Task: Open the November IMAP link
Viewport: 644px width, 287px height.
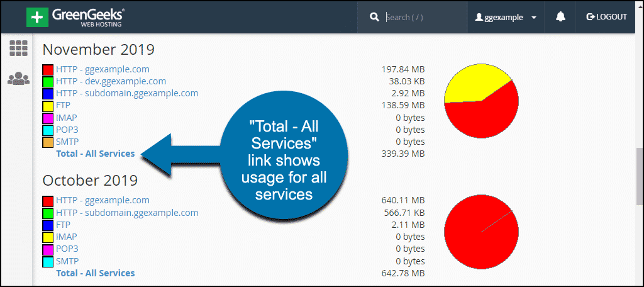Action: click(66, 118)
